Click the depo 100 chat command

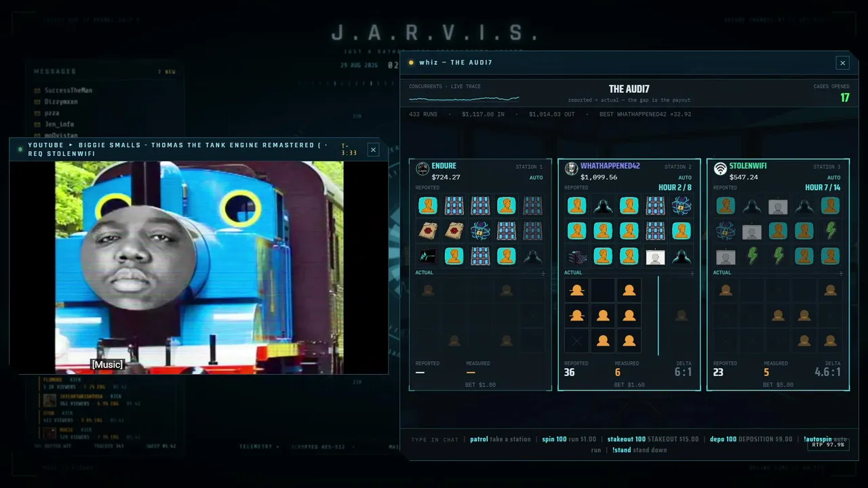(723, 439)
